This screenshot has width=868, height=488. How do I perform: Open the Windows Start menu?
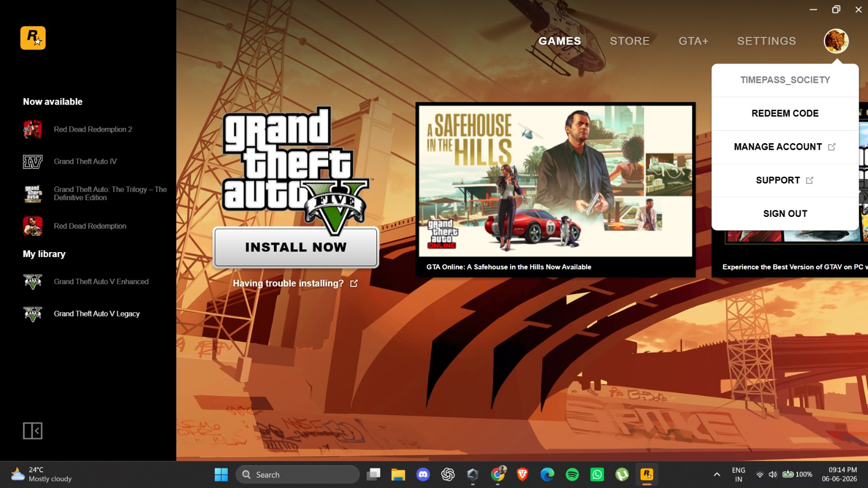pyautogui.click(x=221, y=474)
